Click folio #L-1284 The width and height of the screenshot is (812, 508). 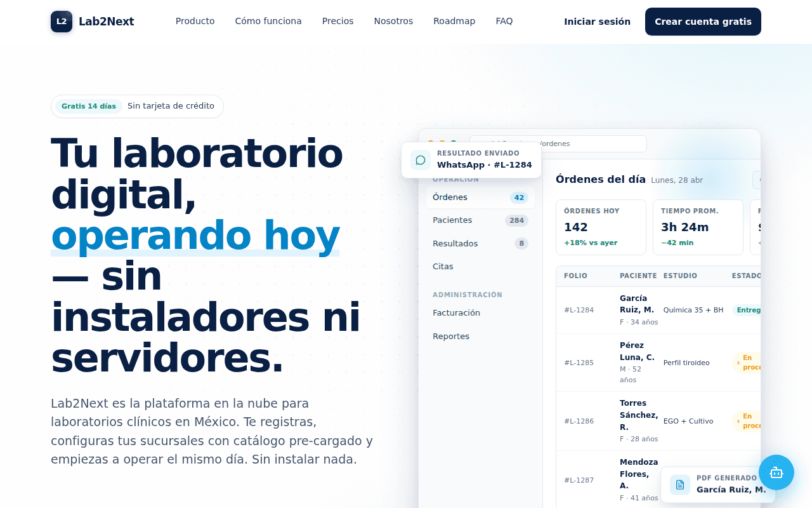[x=579, y=311]
